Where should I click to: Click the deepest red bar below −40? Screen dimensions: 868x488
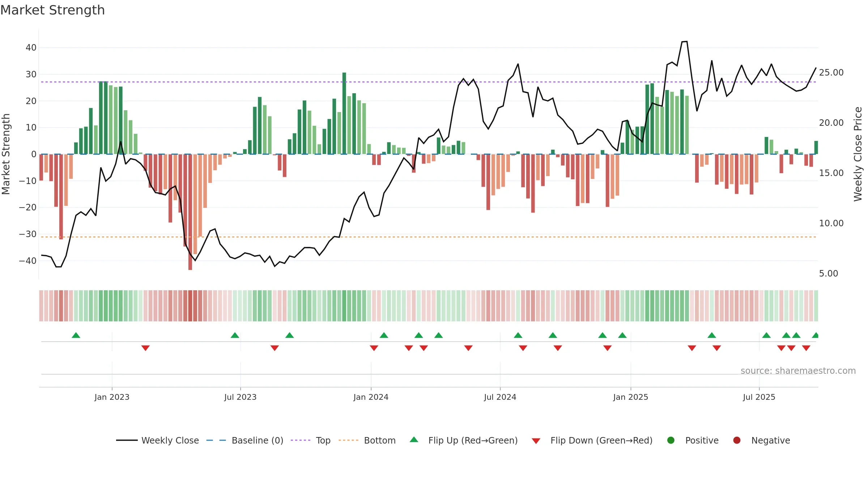click(190, 212)
